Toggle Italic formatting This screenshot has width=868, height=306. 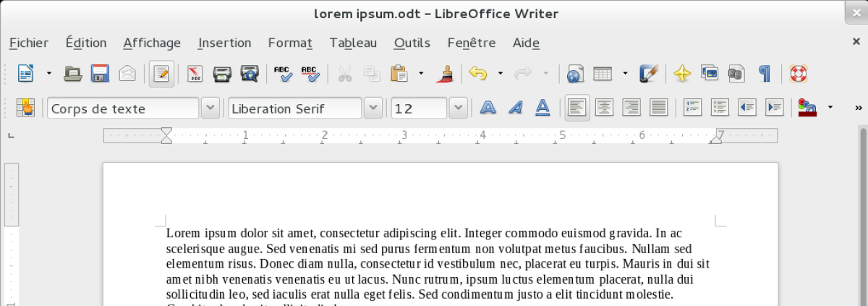515,109
